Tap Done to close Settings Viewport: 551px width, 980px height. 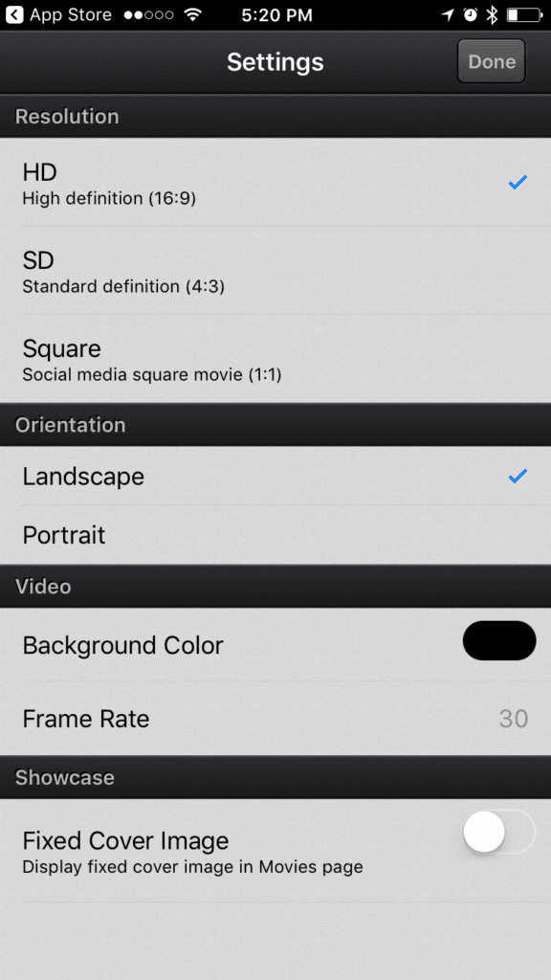[491, 61]
